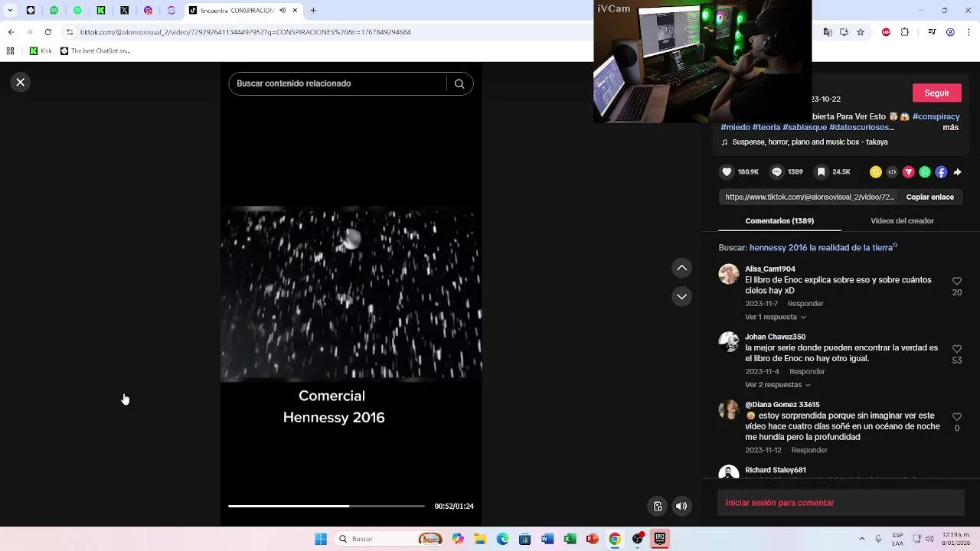Show hidden system tray icons
Screen dimensions: 980x551
(x=861, y=539)
